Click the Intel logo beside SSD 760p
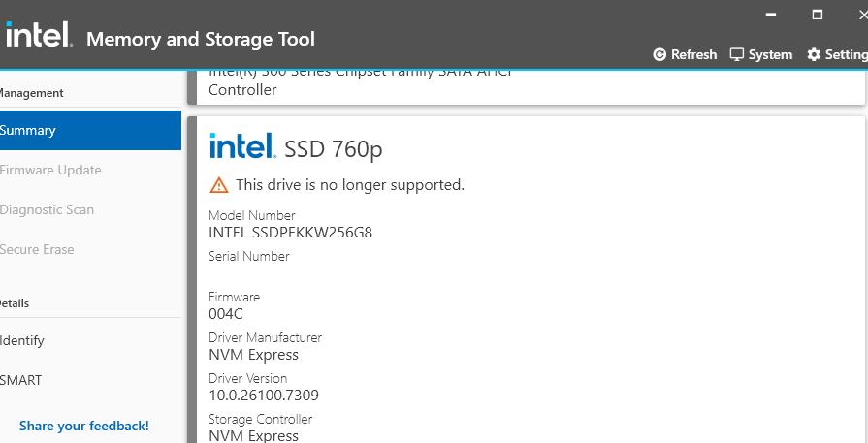This screenshot has height=443, width=868. [242, 147]
